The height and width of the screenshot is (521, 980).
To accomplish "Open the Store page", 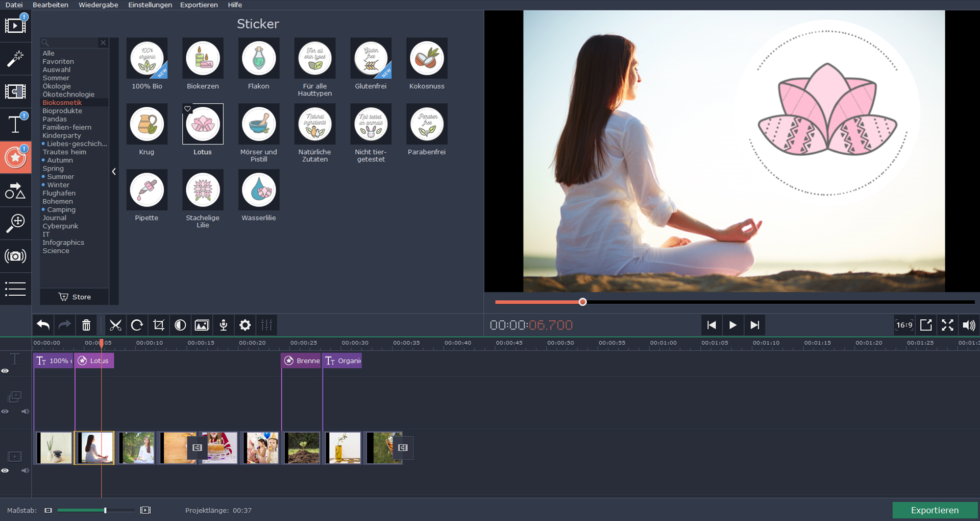I will [74, 297].
